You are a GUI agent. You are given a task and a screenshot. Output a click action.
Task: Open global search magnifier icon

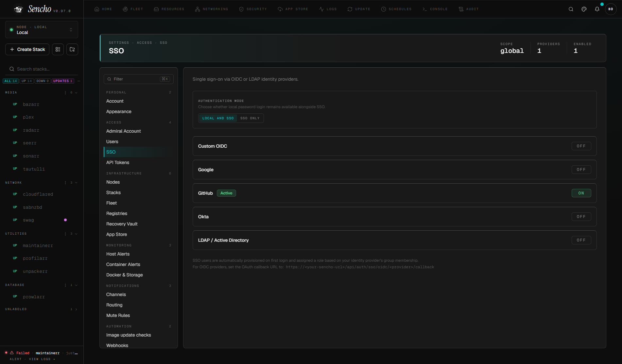[571, 9]
